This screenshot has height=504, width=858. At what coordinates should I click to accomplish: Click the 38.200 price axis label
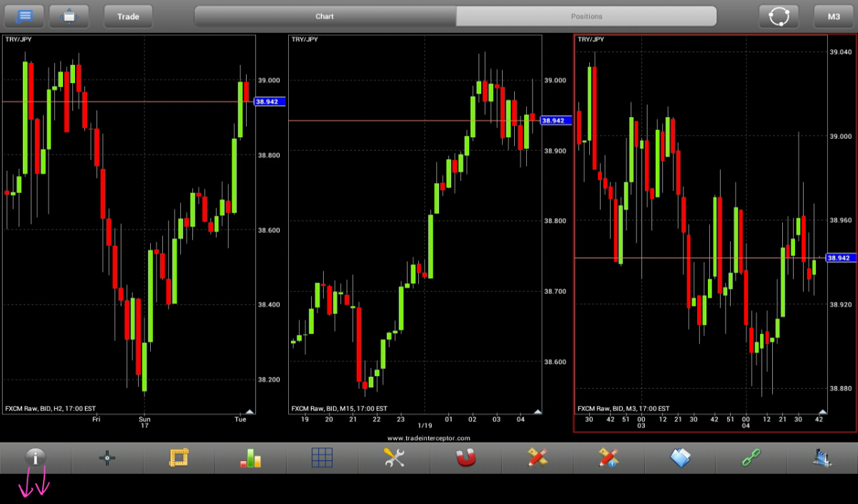pos(269,380)
